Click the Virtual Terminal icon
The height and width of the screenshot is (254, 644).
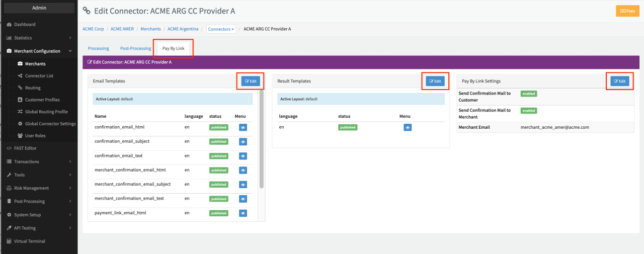click(10, 241)
